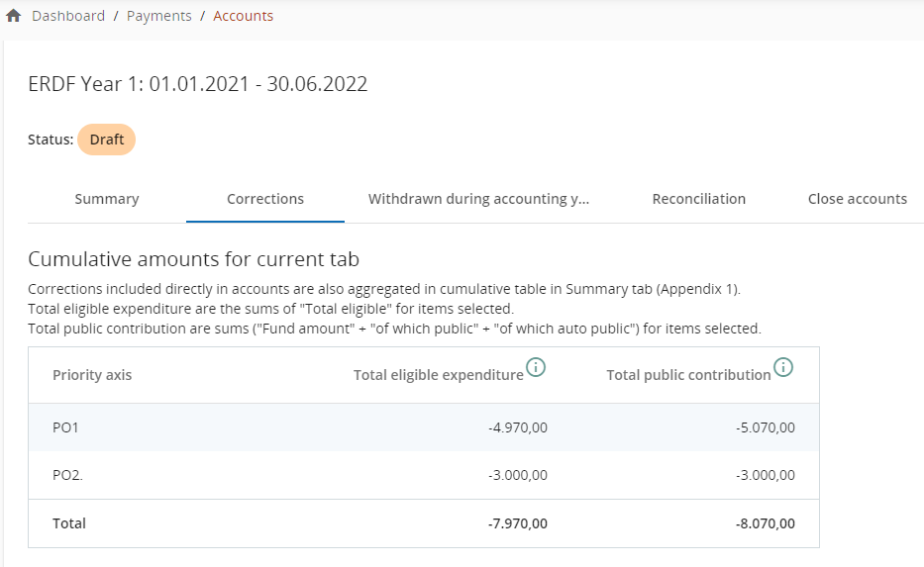Click the Accounts breadcrumb item

(x=244, y=16)
